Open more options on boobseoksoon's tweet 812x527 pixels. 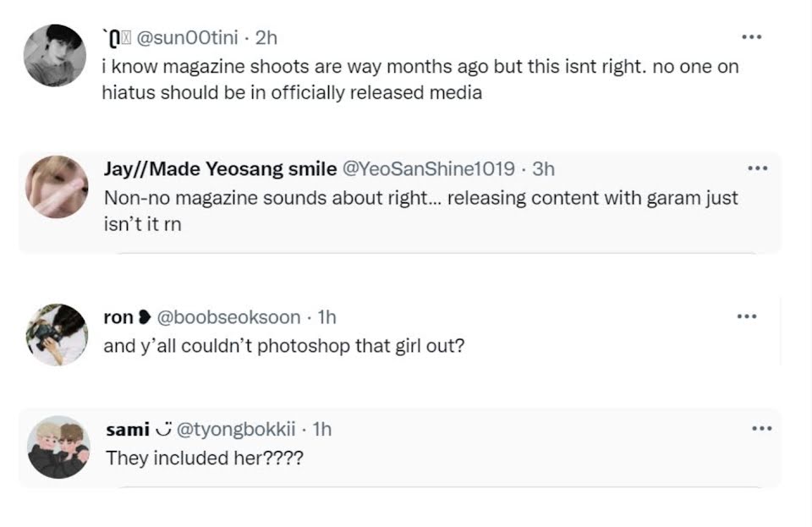(747, 316)
